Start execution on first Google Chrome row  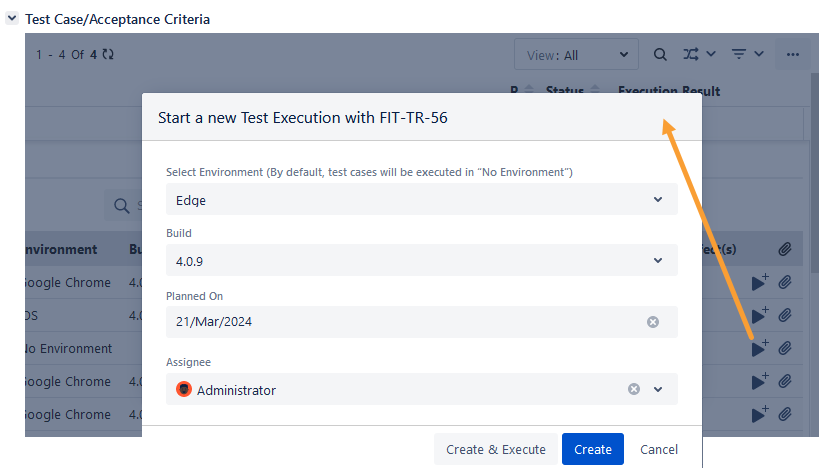point(759,282)
